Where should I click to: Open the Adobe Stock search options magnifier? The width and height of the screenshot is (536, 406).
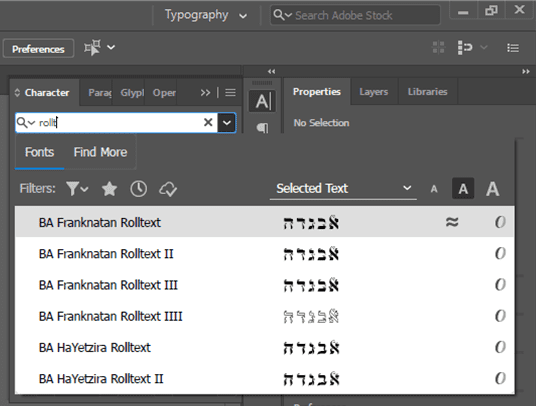282,15
